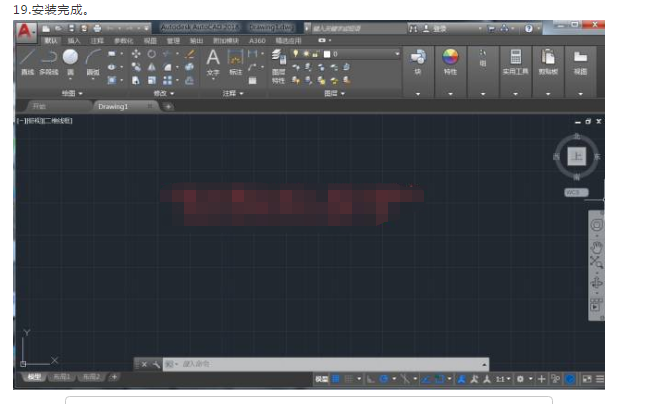
Task: Select the Copy tool in Modify panel
Action: coord(136,67)
